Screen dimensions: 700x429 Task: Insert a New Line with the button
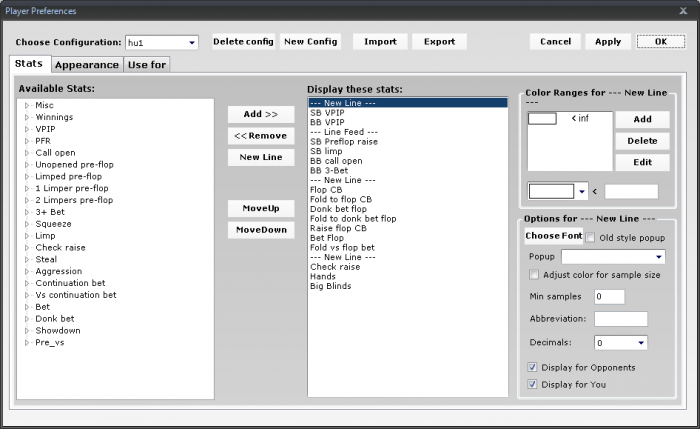click(261, 157)
